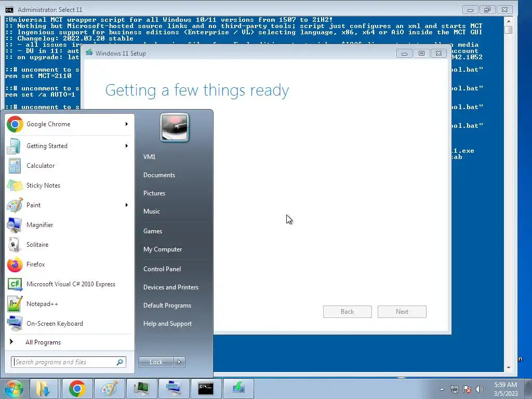Open Devices and Printers
The height and width of the screenshot is (399, 532).
pyautogui.click(x=170, y=287)
